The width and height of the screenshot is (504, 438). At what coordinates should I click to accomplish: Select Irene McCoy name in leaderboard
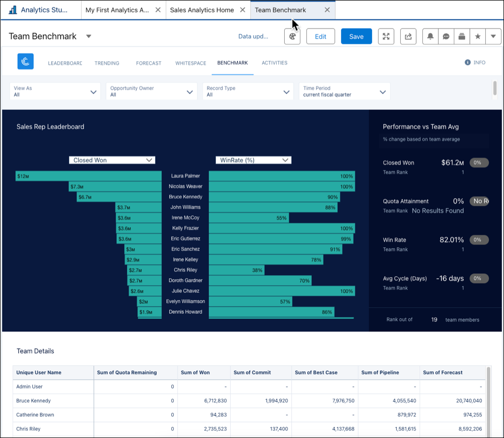(185, 217)
